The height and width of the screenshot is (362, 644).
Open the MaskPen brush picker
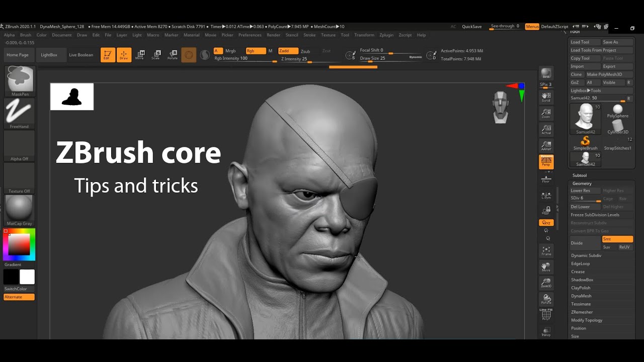(x=20, y=81)
